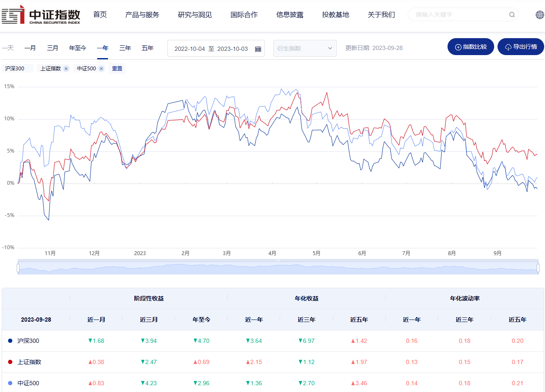Click the plus-circle icon on 指数比较
The width and height of the screenshot is (545, 392).
[459, 47]
